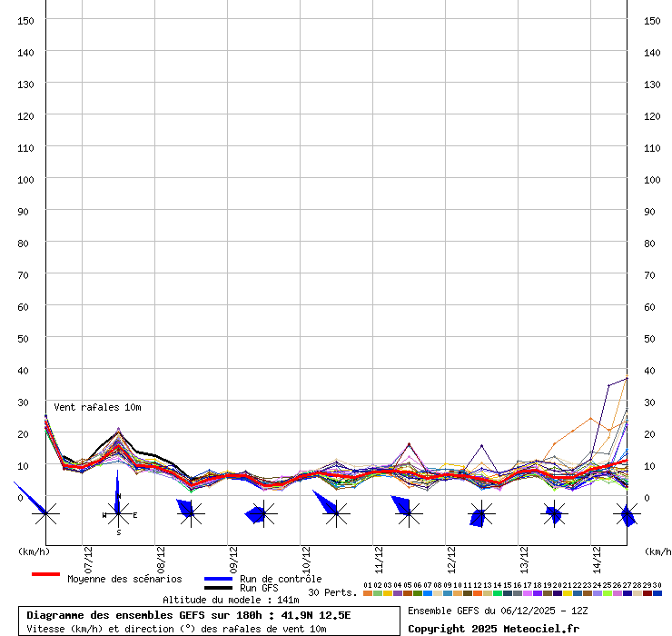The width and height of the screenshot is (672, 636).
Task: Click the wind rose just after 12/12
Action: pos(480,515)
